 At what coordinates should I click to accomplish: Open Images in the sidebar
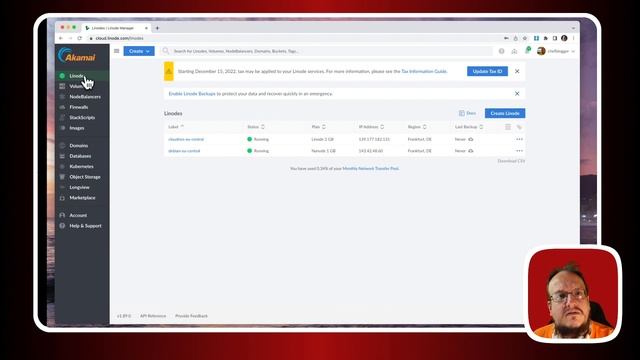[x=82, y=128]
